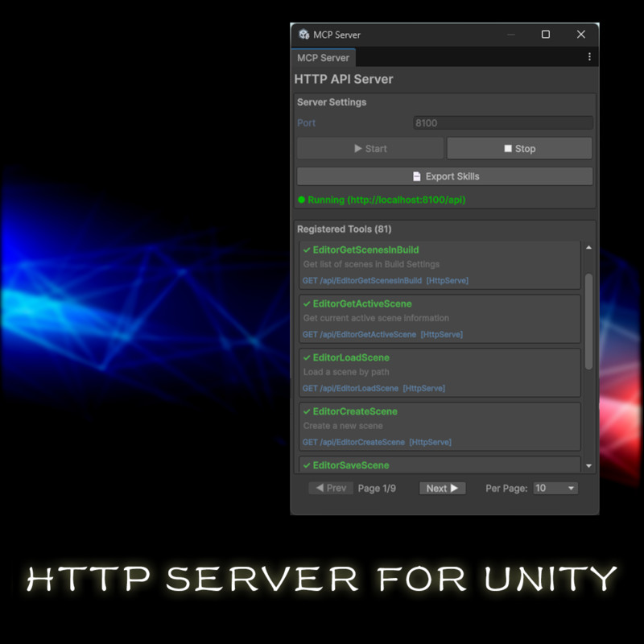Click the checkmark beside EditorGetActiveScene
644x644 pixels.
307,303
